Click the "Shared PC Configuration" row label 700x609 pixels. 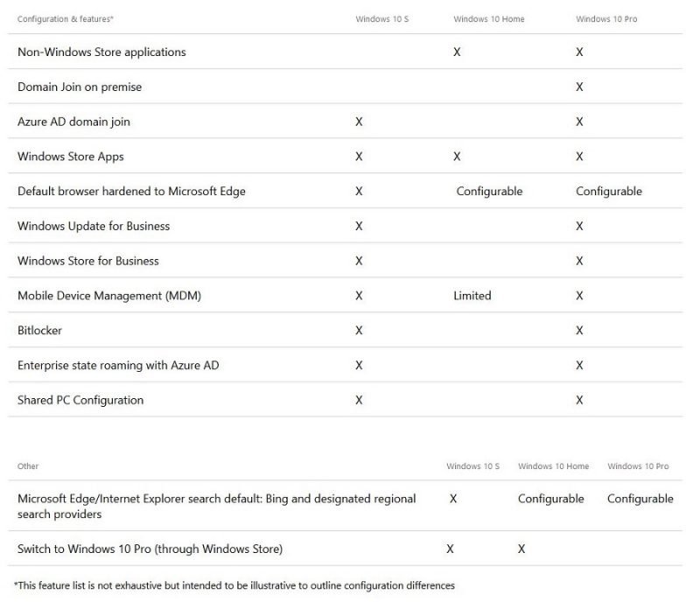click(80, 400)
